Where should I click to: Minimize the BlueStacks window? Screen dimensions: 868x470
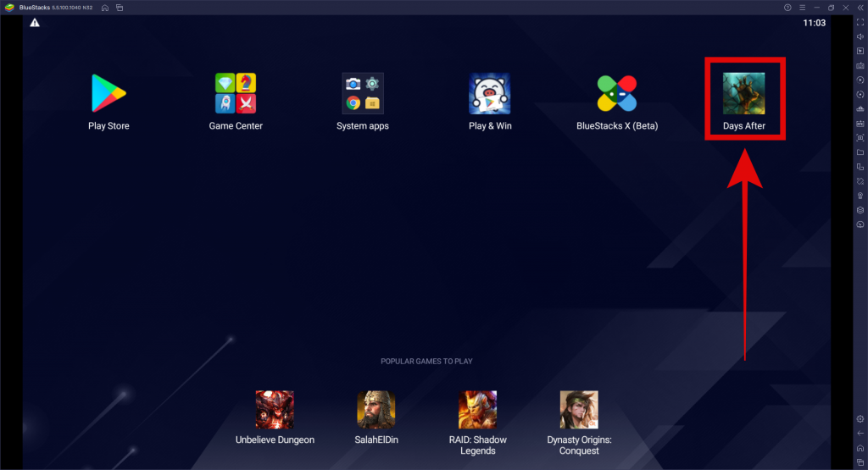[x=816, y=8]
